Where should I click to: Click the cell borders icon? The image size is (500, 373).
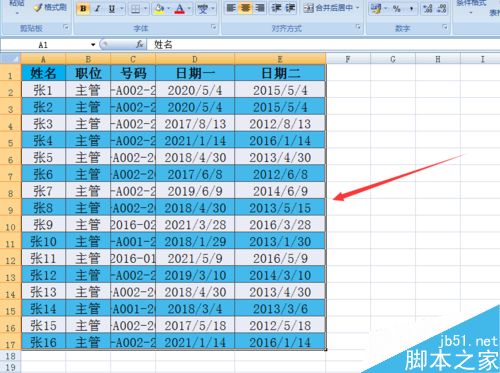tap(135, 9)
